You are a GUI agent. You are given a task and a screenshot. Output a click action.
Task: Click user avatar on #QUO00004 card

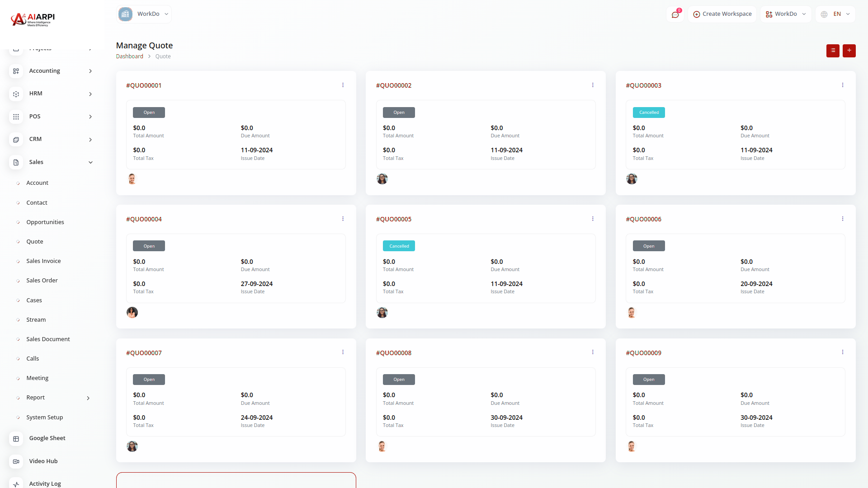click(132, 312)
